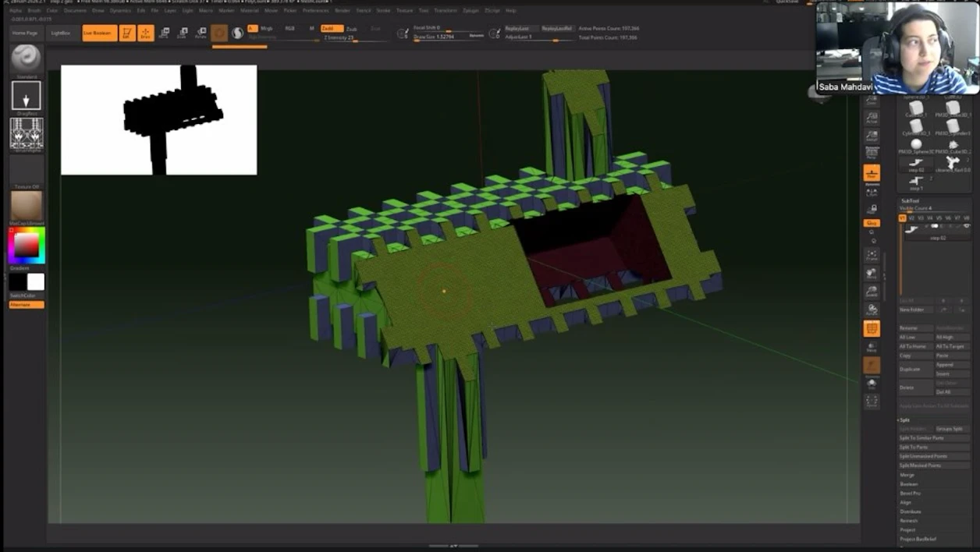The height and width of the screenshot is (552, 980).
Task: Expand the Bevel Pro section
Action: [x=910, y=494]
